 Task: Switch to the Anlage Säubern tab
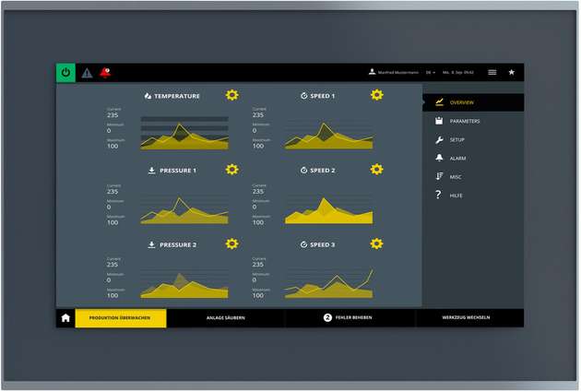(x=225, y=317)
